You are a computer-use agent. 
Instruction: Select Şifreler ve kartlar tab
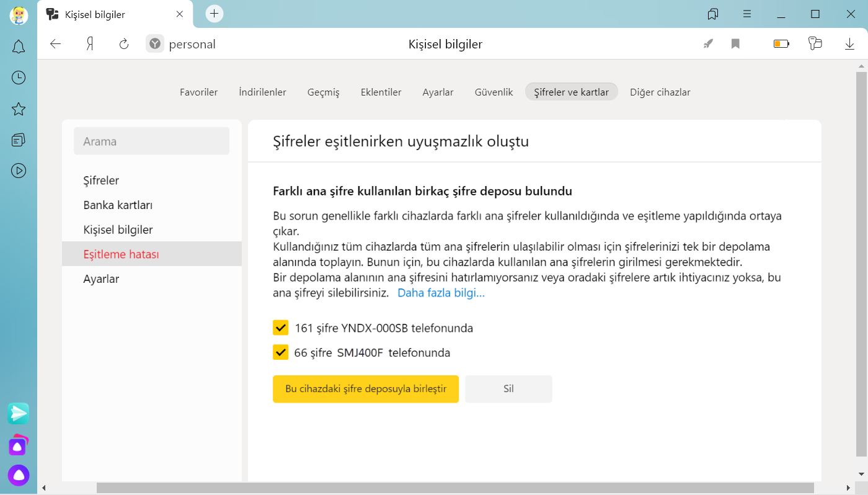[x=572, y=92]
